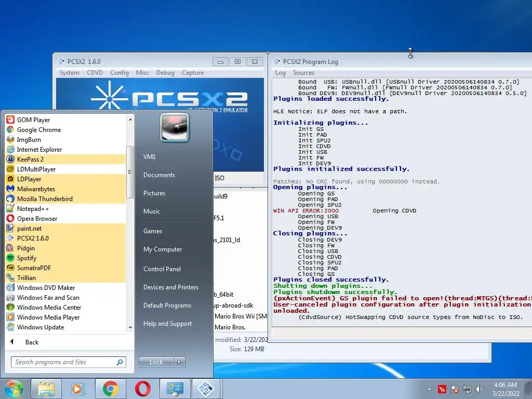
Task: Show hidden system tray icons
Action: pos(429,389)
